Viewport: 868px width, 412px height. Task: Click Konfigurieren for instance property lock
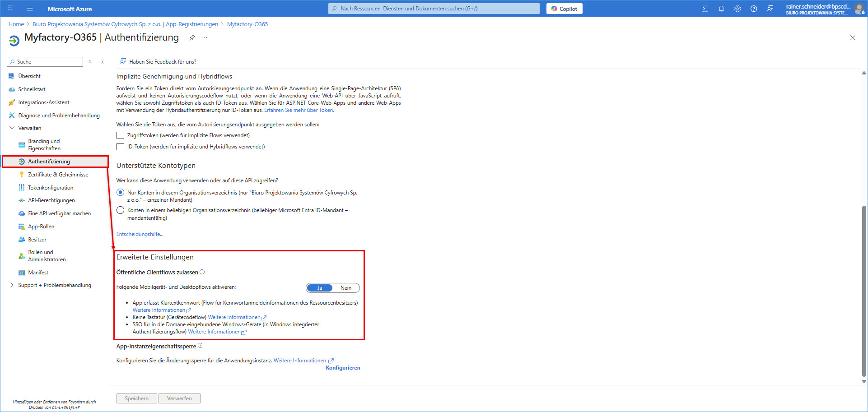coord(343,368)
